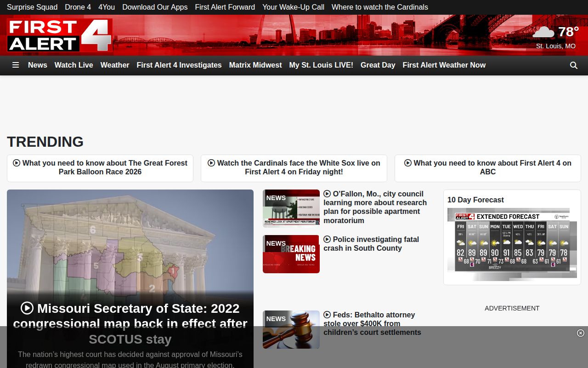This screenshot has width=588, height=368.
Task: Click the nation's highest court summary text
Action: pyautogui.click(x=130, y=359)
